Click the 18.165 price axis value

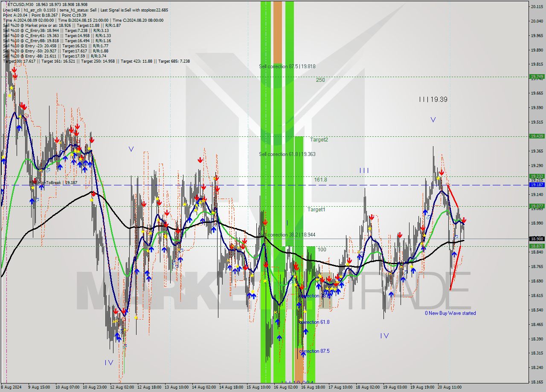[537, 382]
